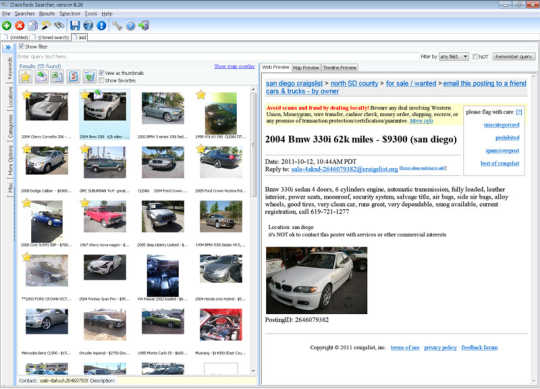Open the Help menu
The image size is (540, 389).
tap(107, 14)
